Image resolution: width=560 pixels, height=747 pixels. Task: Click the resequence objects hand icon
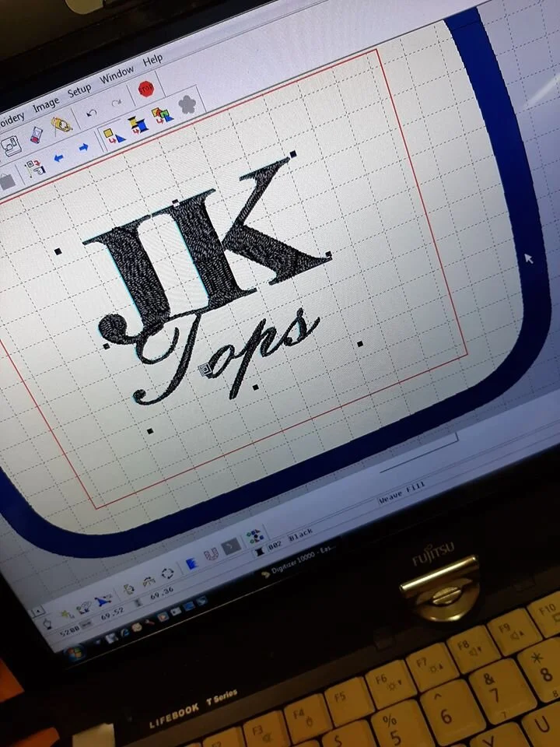click(35, 167)
